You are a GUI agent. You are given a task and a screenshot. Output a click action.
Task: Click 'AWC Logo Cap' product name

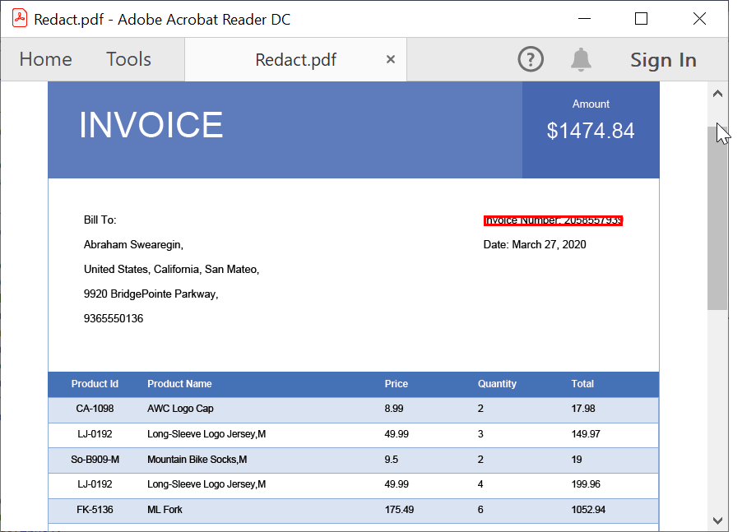coord(180,409)
